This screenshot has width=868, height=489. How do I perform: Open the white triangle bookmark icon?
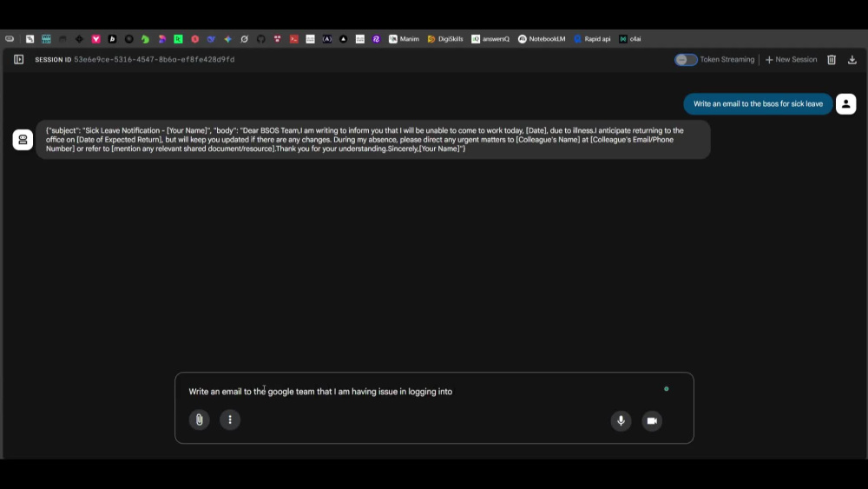click(x=343, y=39)
